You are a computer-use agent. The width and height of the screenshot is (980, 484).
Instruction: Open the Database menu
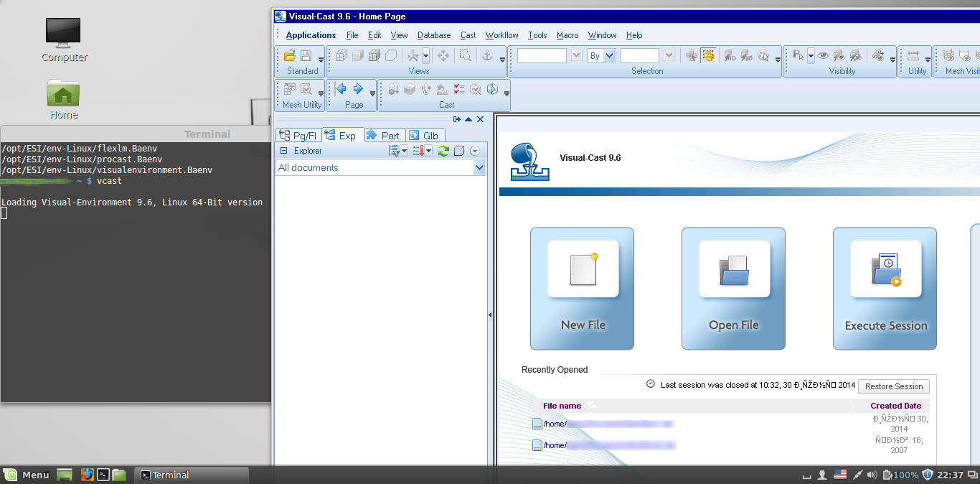coord(434,35)
